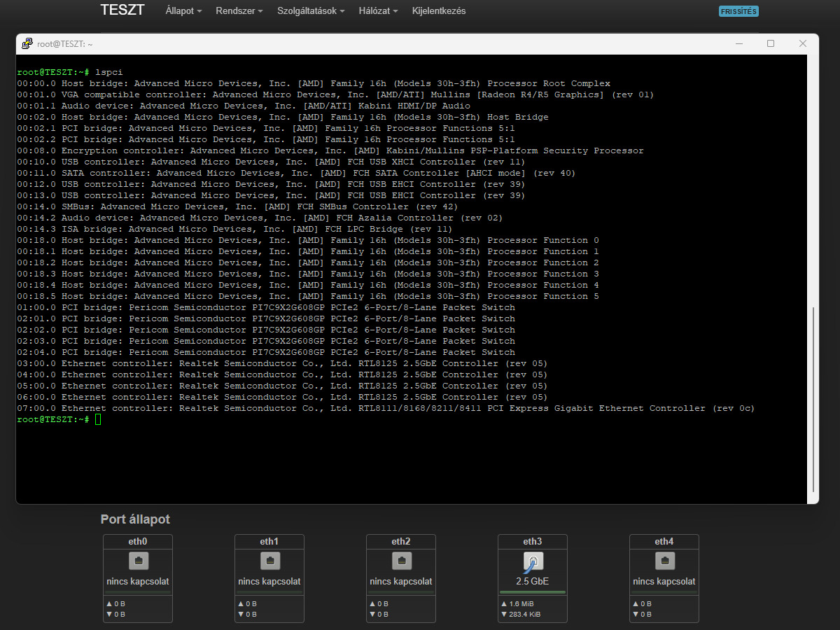This screenshot has width=840, height=630.
Task: Click the eth4 port icon
Action: pos(664,561)
